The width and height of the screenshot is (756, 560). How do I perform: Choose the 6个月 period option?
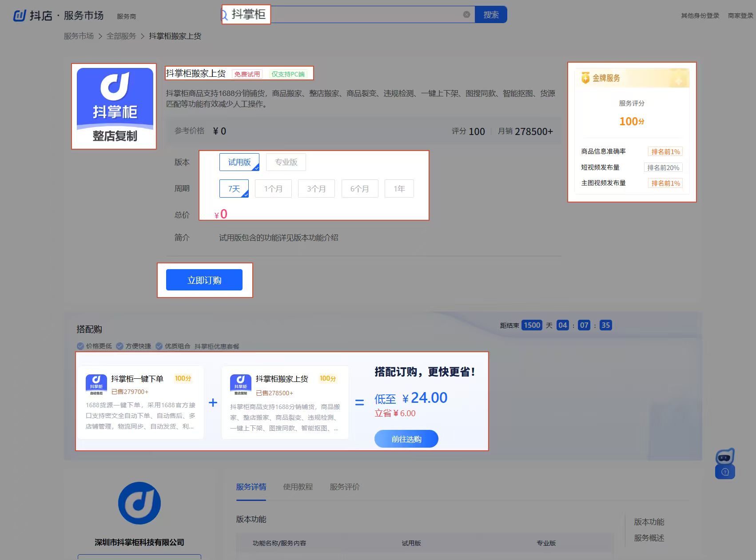[360, 189]
